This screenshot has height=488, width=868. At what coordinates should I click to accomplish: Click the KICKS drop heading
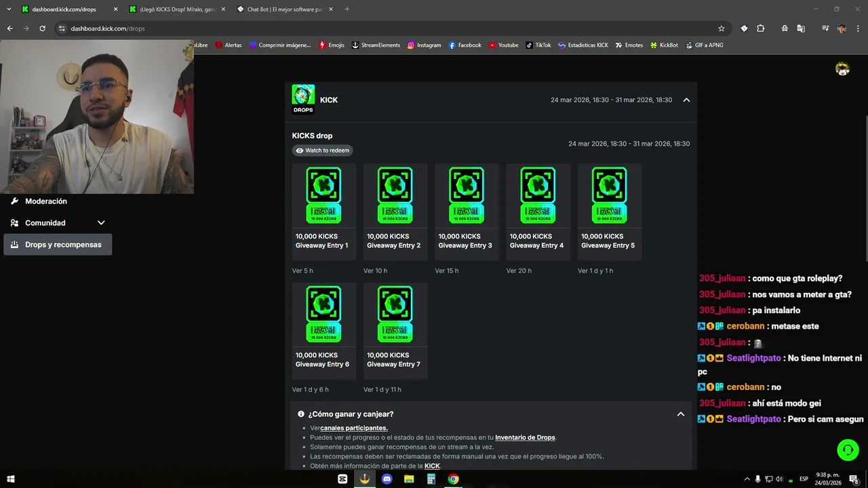click(312, 136)
